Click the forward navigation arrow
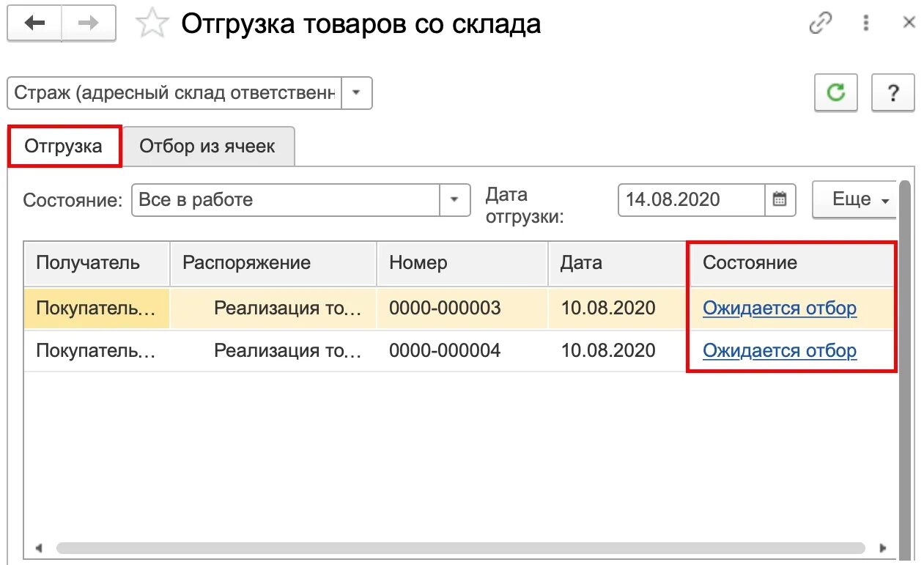This screenshot has height=565, width=924. [88, 23]
